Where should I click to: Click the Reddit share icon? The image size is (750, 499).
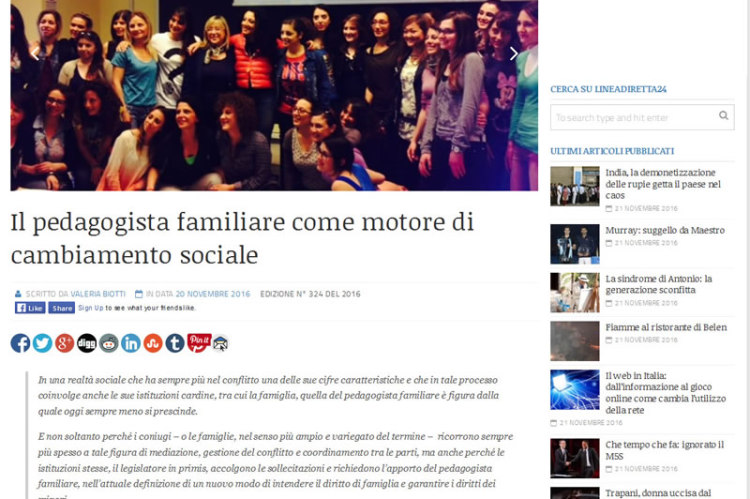[109, 343]
